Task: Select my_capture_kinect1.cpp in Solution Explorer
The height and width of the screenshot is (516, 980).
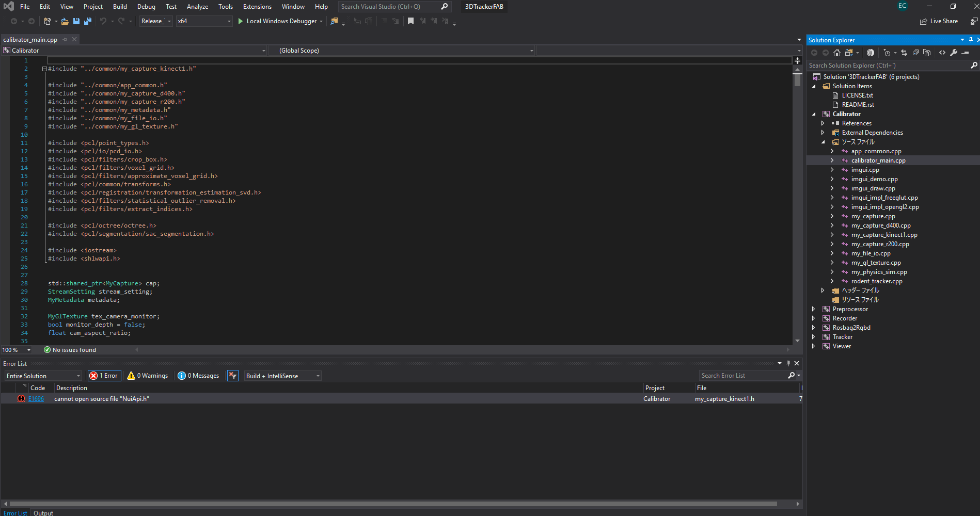Action: coord(884,235)
